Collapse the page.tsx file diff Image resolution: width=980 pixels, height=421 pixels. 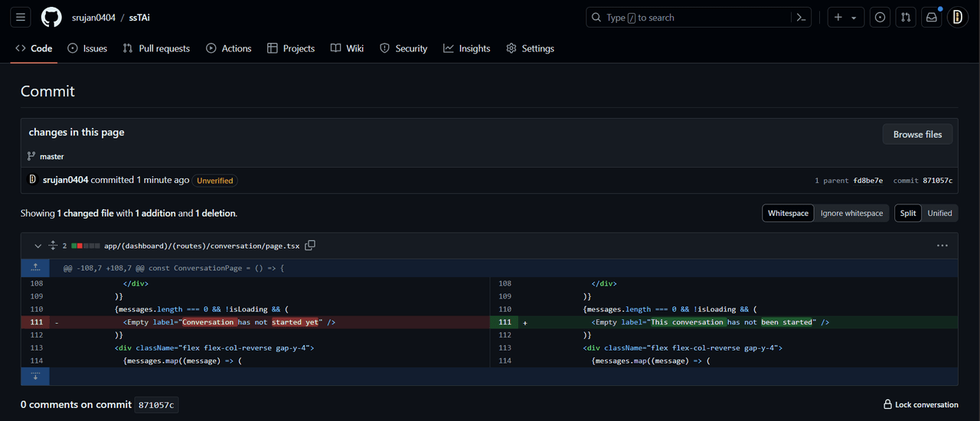click(x=38, y=246)
